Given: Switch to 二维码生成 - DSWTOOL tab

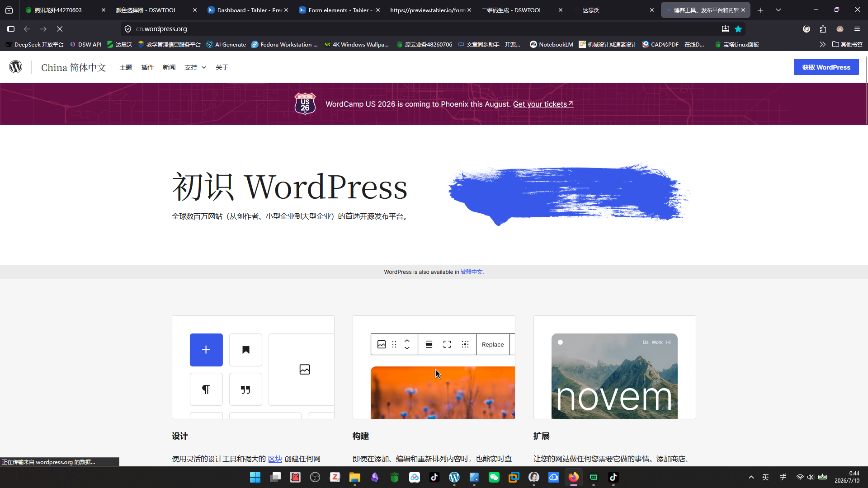Looking at the screenshot, I should tap(522, 10).
